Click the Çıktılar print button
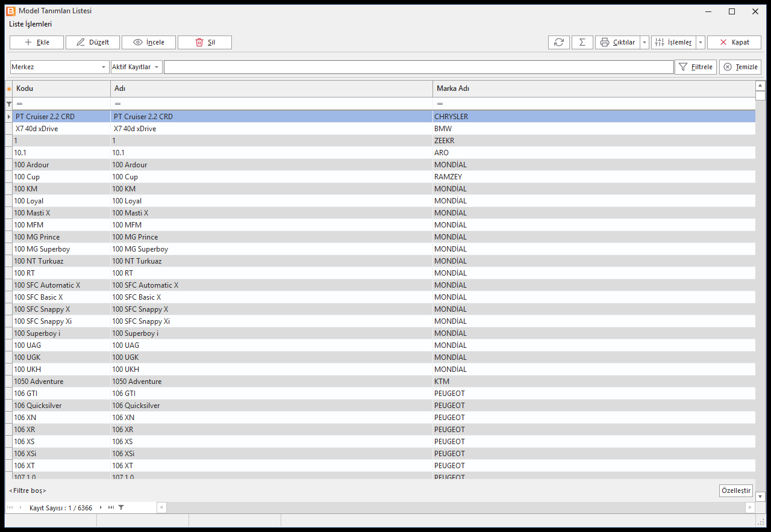The width and height of the screenshot is (771, 532). pos(617,42)
